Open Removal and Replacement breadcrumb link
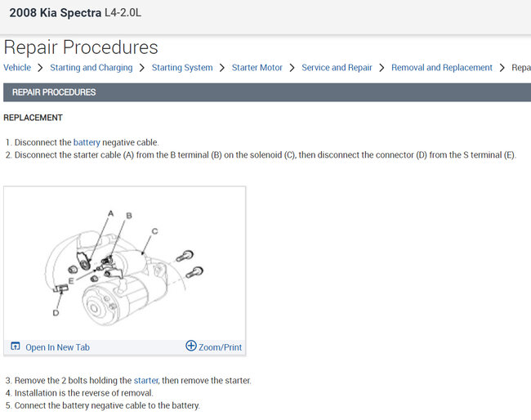 442,68
